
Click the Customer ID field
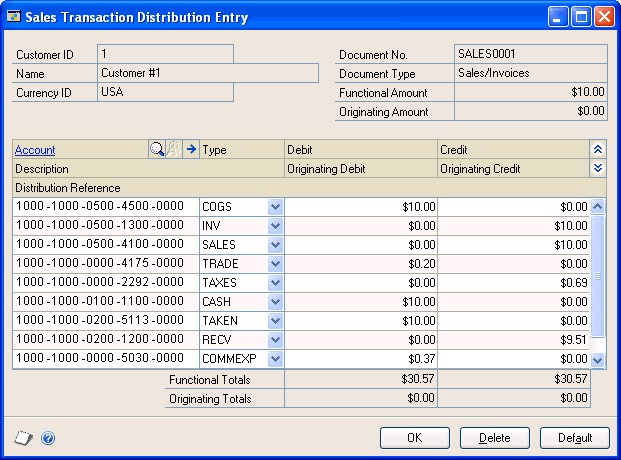pos(165,53)
